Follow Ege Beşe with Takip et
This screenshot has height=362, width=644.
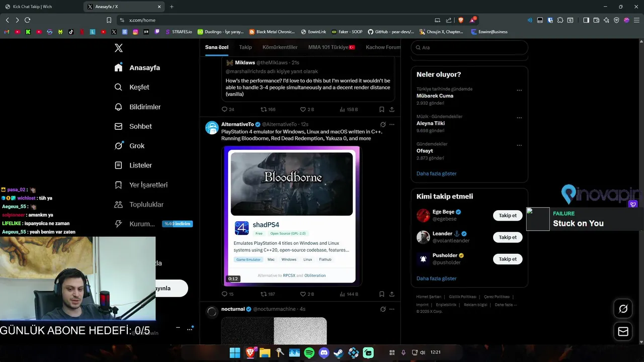click(508, 215)
